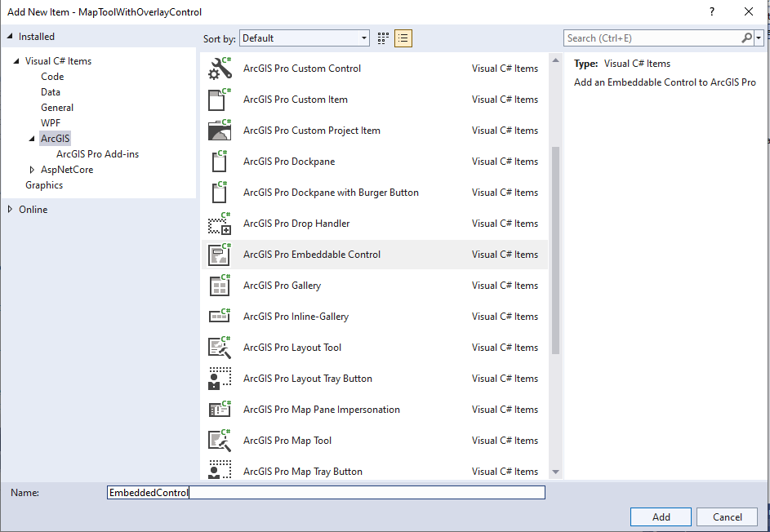Click the Name input field
Screen dimensions: 770x532
pyautogui.click(x=326, y=492)
